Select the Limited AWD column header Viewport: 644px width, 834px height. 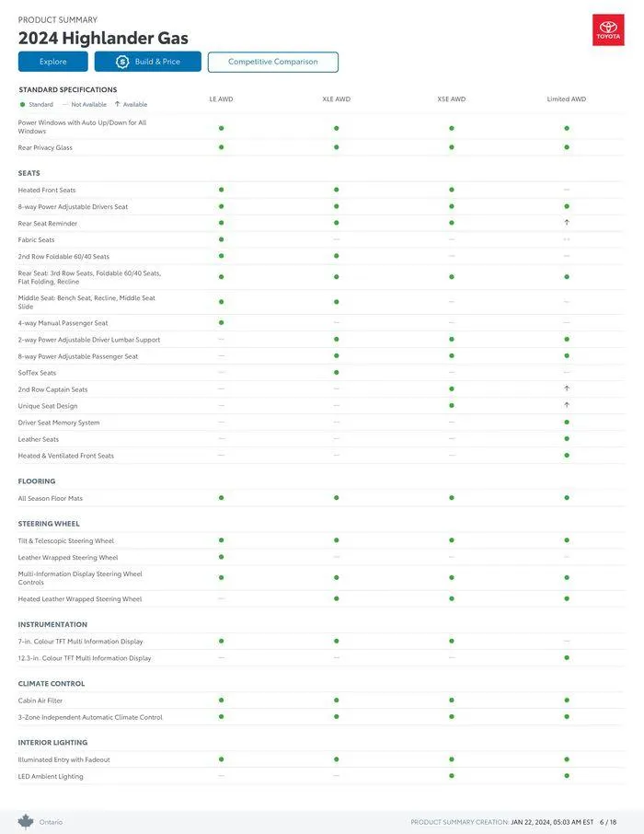tap(566, 99)
